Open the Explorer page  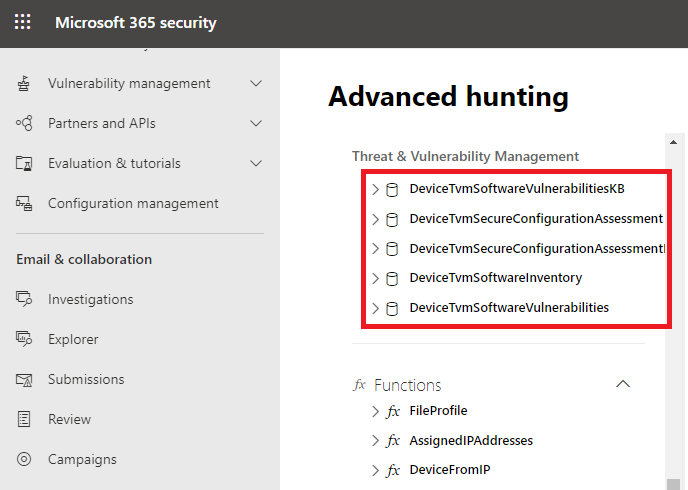tap(73, 339)
